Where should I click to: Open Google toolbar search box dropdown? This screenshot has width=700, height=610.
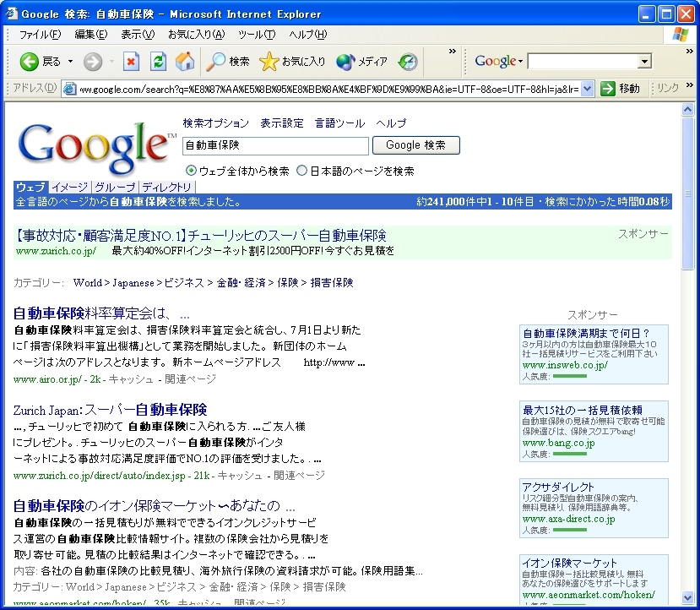point(644,61)
